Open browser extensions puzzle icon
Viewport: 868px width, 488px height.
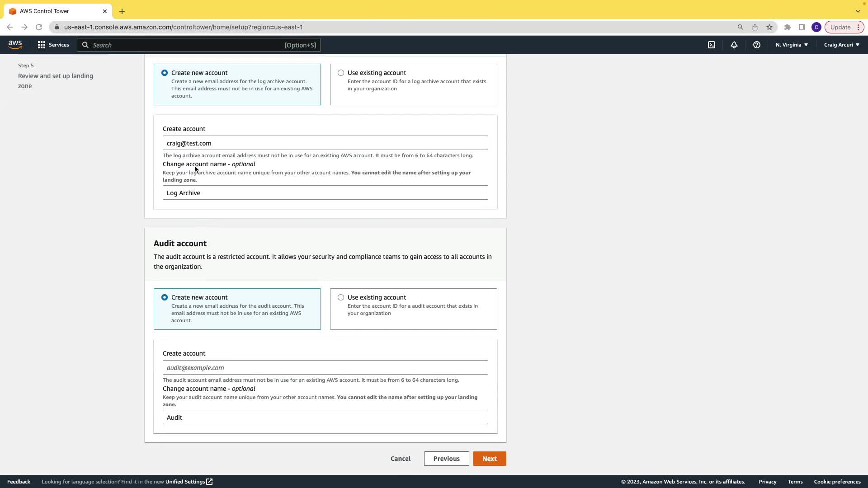pos(788,27)
